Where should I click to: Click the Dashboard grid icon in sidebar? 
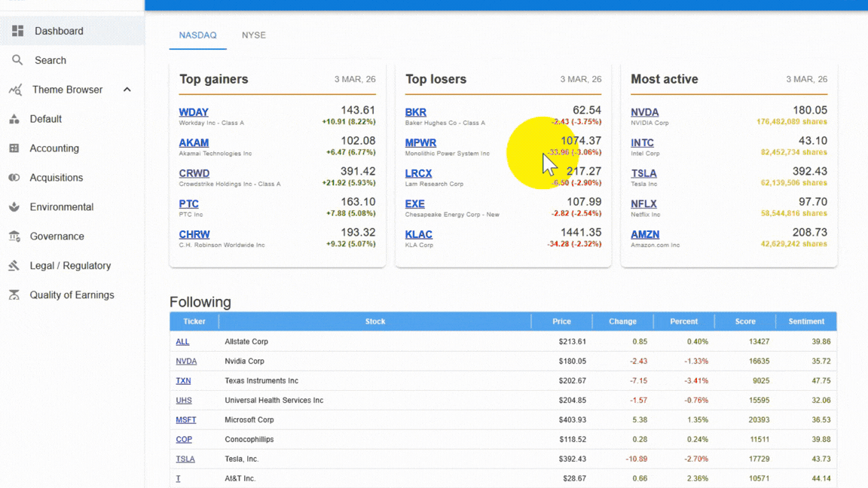[17, 31]
